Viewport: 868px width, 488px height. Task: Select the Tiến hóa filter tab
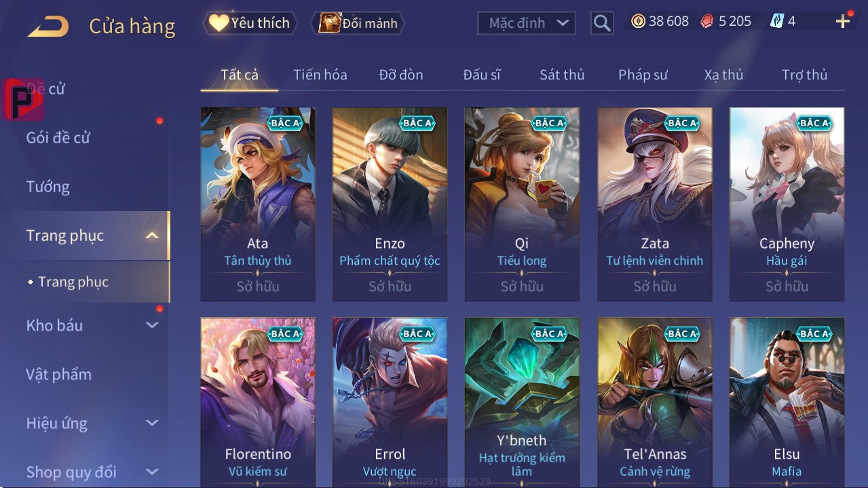(320, 75)
